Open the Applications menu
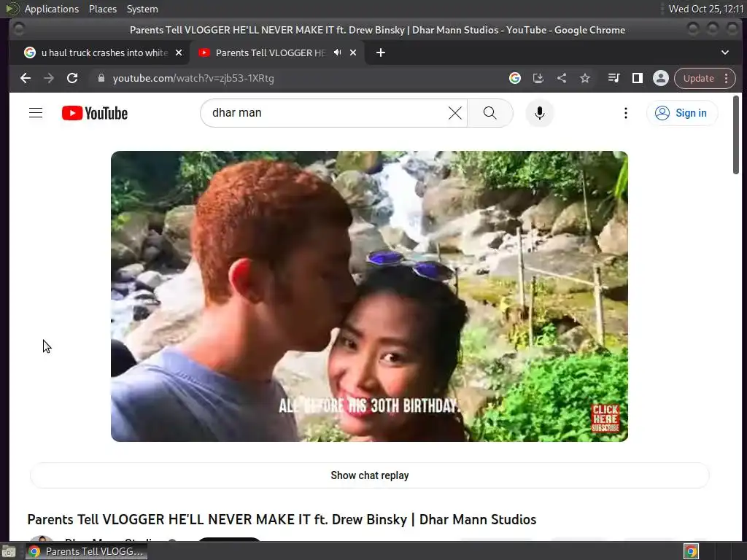The width and height of the screenshot is (747, 560). click(x=52, y=9)
